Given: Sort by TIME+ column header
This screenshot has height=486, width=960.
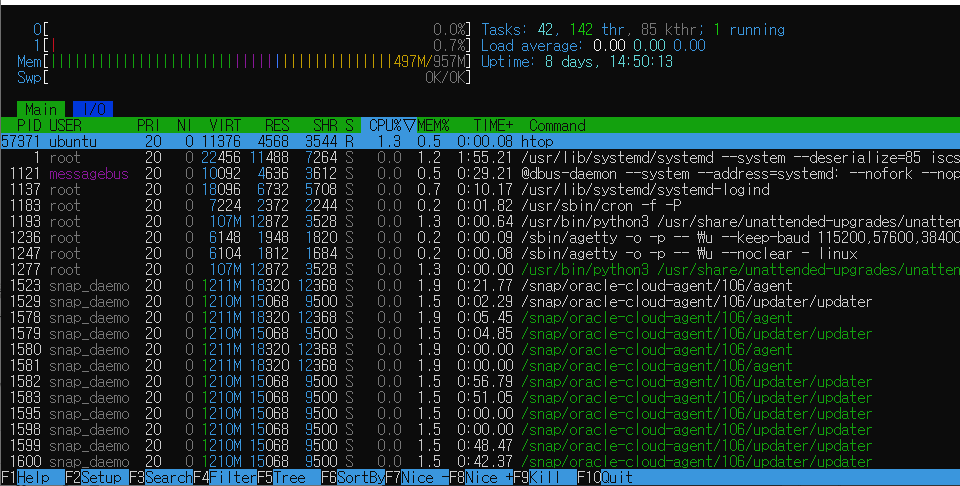Looking at the screenshot, I should pyautogui.click(x=493, y=125).
